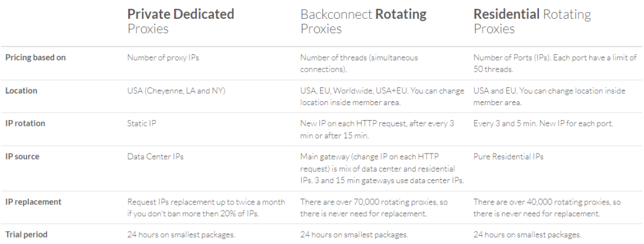Select the IP source row label
This screenshot has height=244, width=644.
pos(22,157)
